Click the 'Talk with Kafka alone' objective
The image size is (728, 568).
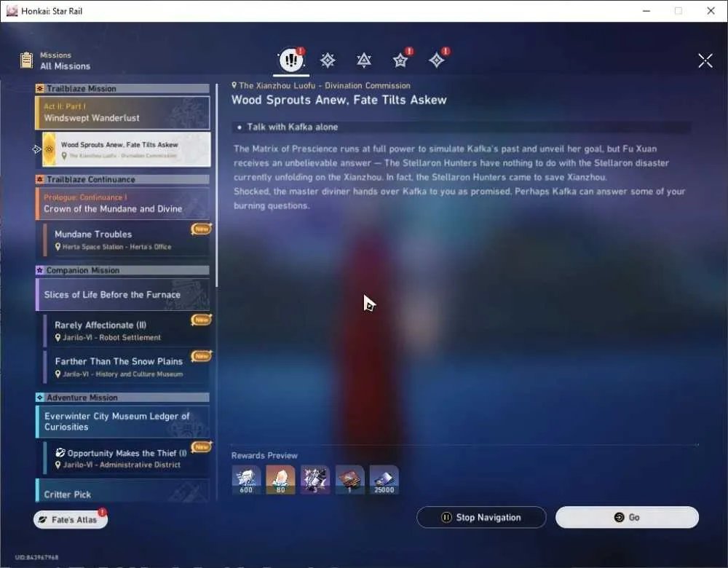click(x=462, y=127)
